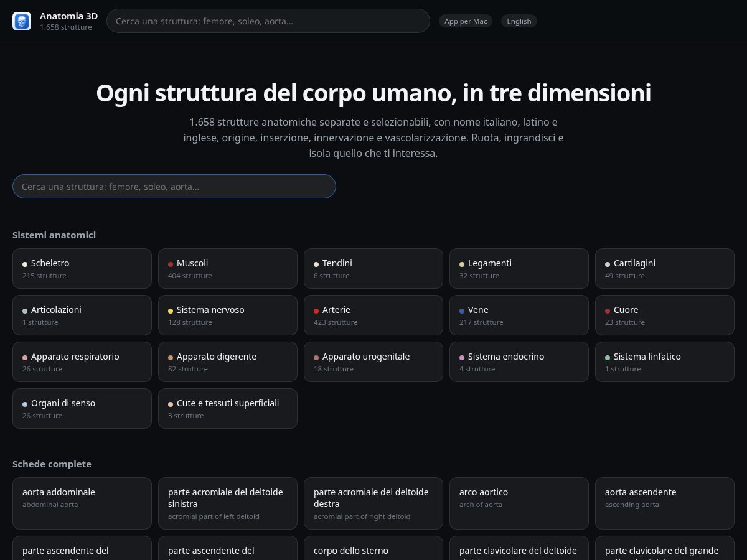The height and width of the screenshot is (560, 747).
Task: Open the Articolazioni system card
Action: [82, 315]
